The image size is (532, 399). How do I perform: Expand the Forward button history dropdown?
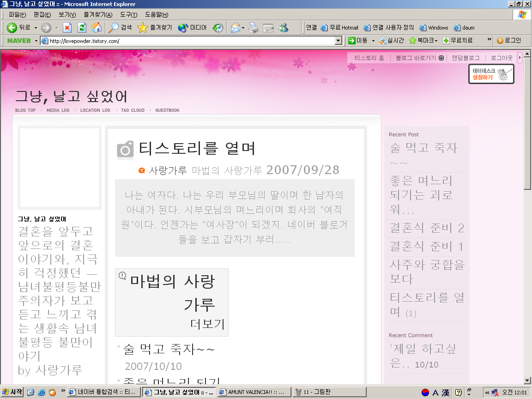(56, 28)
